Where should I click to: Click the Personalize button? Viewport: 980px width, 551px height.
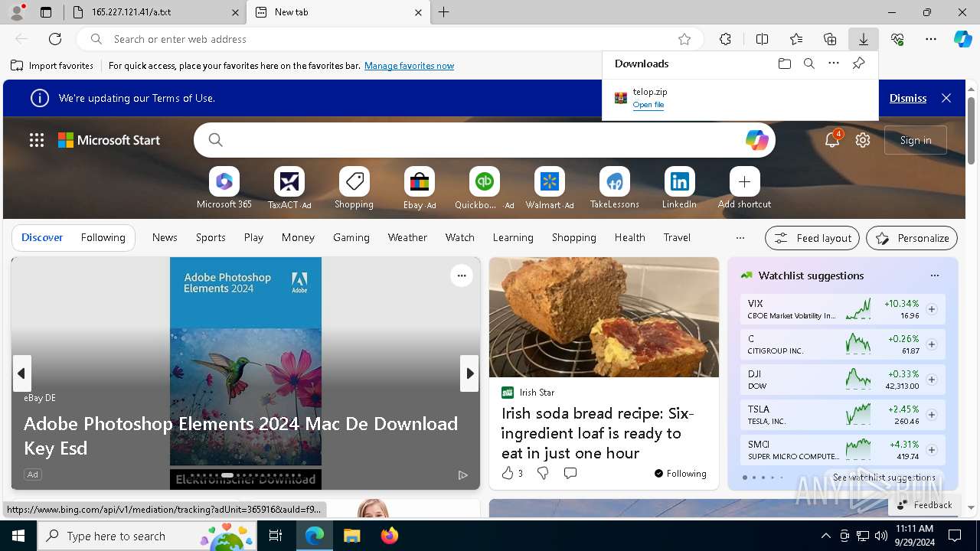coord(912,238)
